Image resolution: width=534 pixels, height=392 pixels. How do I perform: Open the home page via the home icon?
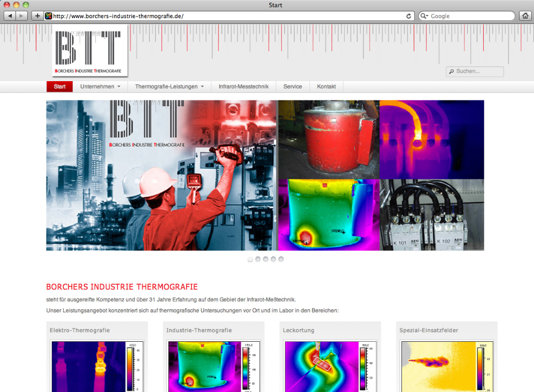(526, 15)
